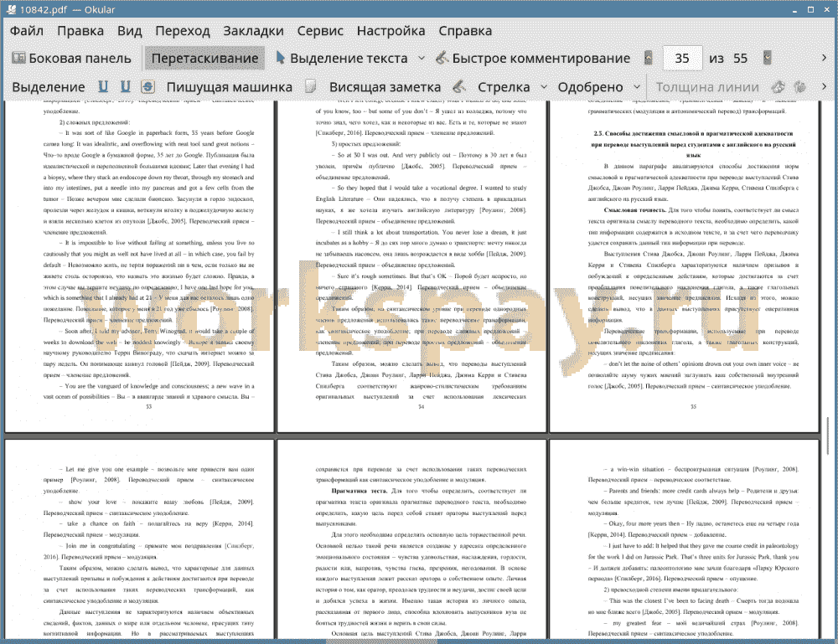Click the Okular app icon in title bar
838x644 pixels.
(x=11, y=9)
